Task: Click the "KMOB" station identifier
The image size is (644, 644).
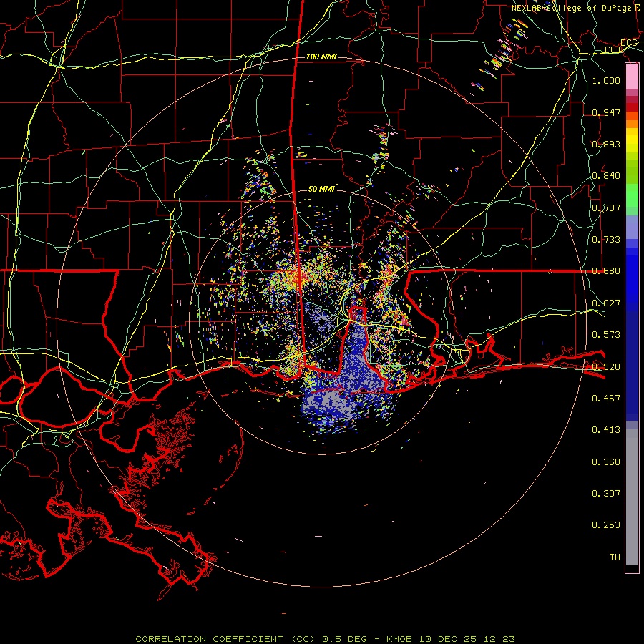Action: click(x=399, y=639)
